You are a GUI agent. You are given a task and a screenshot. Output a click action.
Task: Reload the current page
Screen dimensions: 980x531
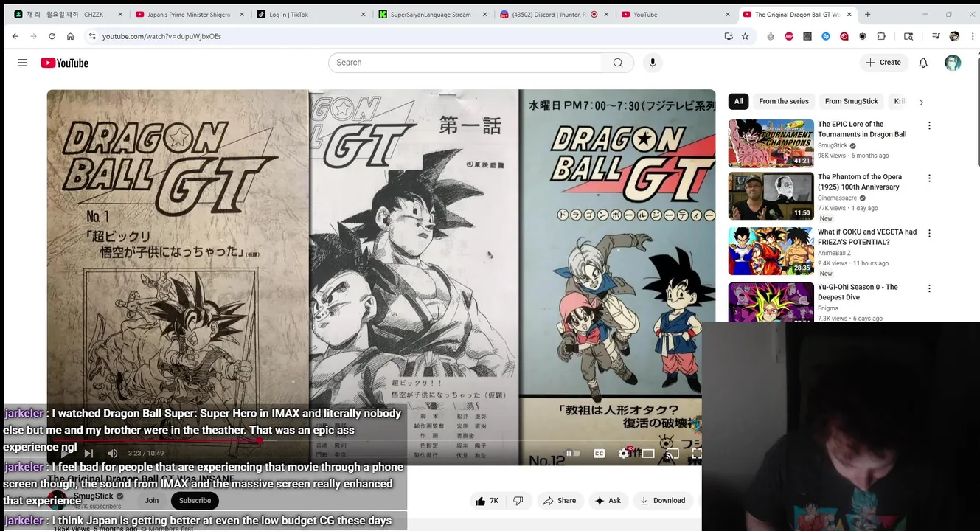[52, 36]
